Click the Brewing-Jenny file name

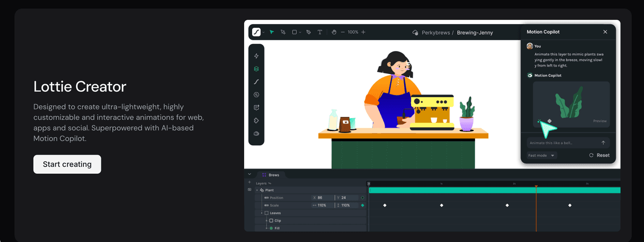click(x=474, y=33)
